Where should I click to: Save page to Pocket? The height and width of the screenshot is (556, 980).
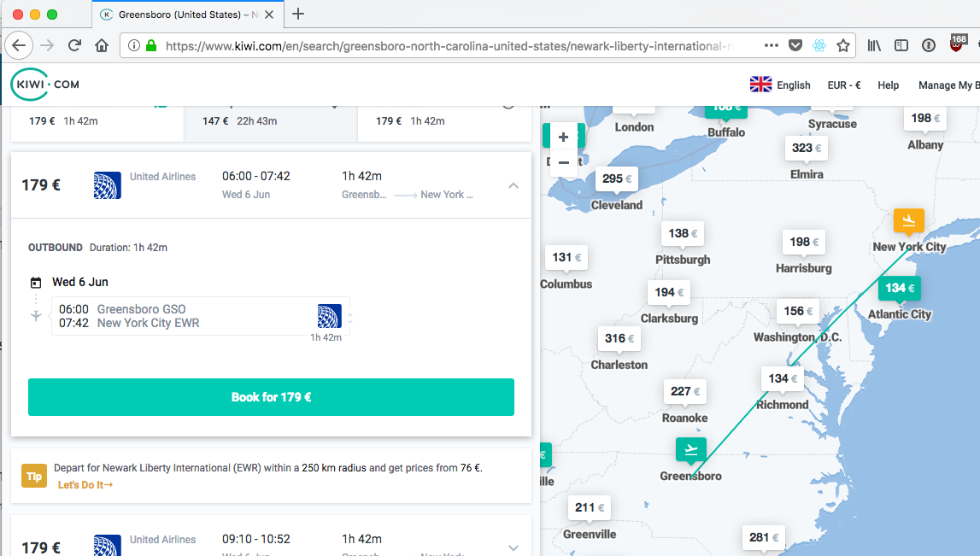pyautogui.click(x=795, y=45)
